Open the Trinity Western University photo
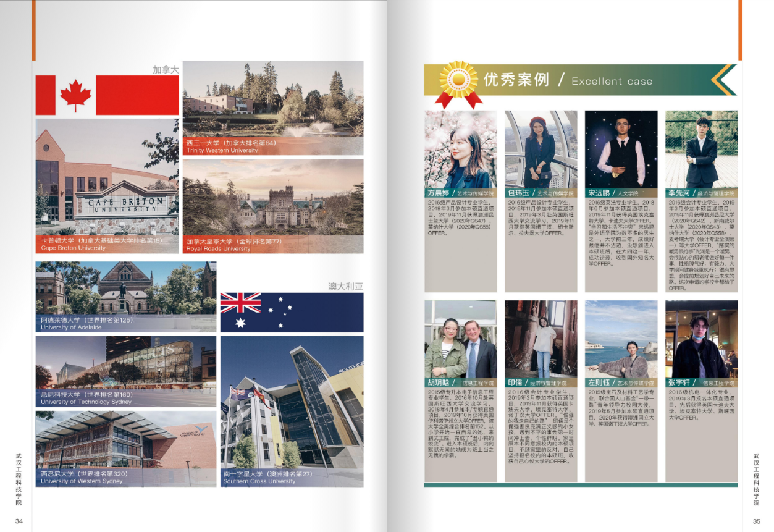The height and width of the screenshot is (532, 774). point(273,108)
